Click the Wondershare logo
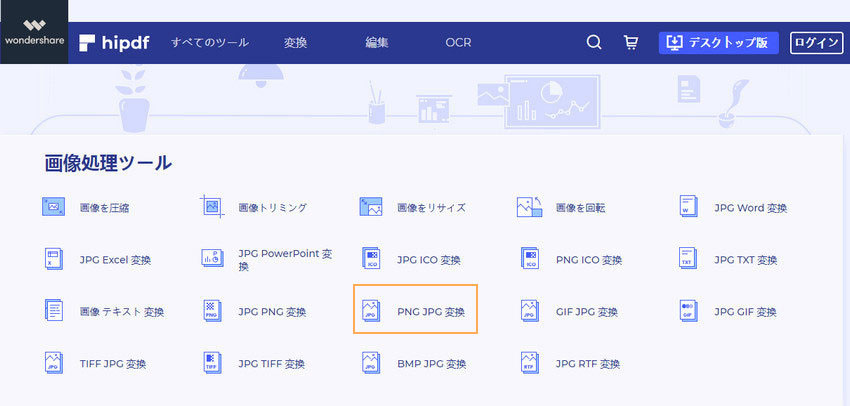 [34, 33]
